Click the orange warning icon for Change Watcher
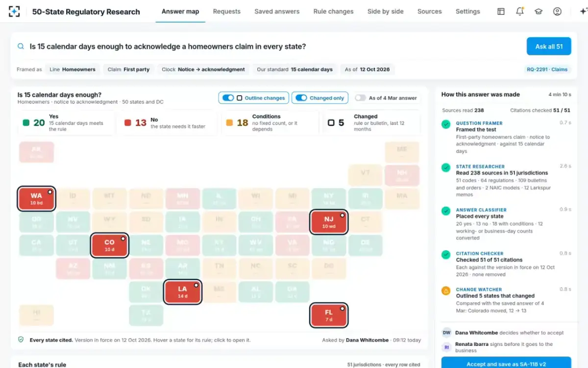This screenshot has width=588, height=368. (x=446, y=290)
